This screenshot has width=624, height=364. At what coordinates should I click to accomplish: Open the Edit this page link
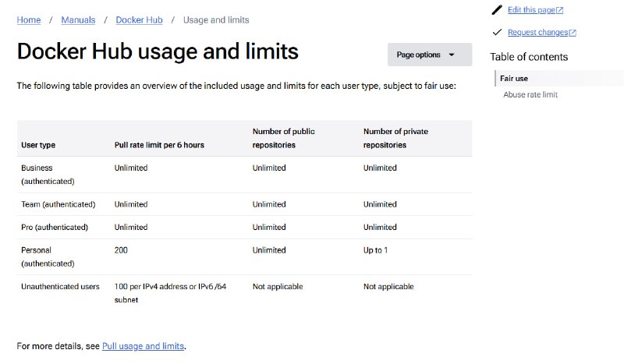531,10
